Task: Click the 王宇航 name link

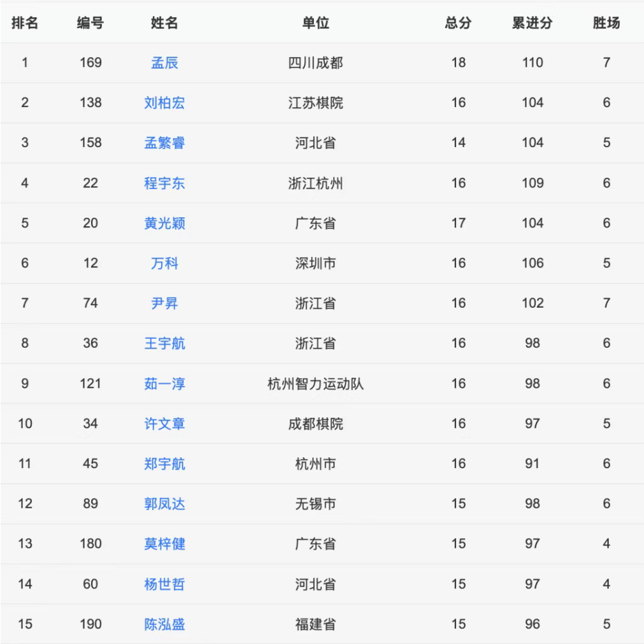Action: tap(164, 343)
